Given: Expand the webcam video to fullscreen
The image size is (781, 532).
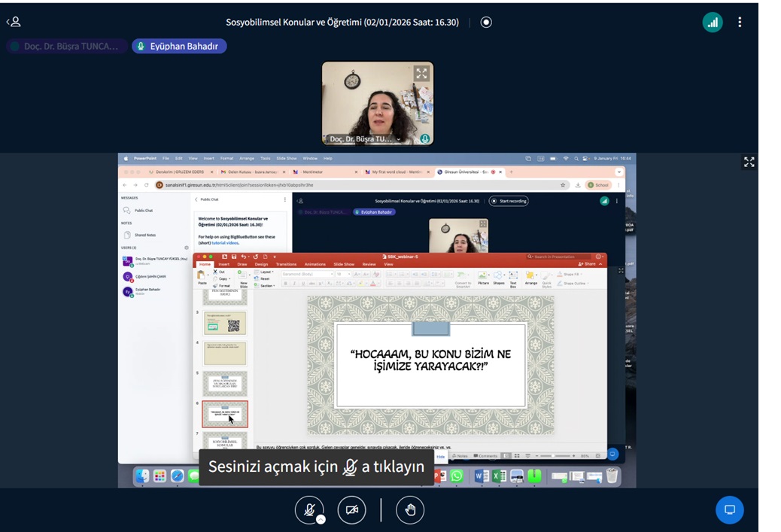Looking at the screenshot, I should 421,74.
